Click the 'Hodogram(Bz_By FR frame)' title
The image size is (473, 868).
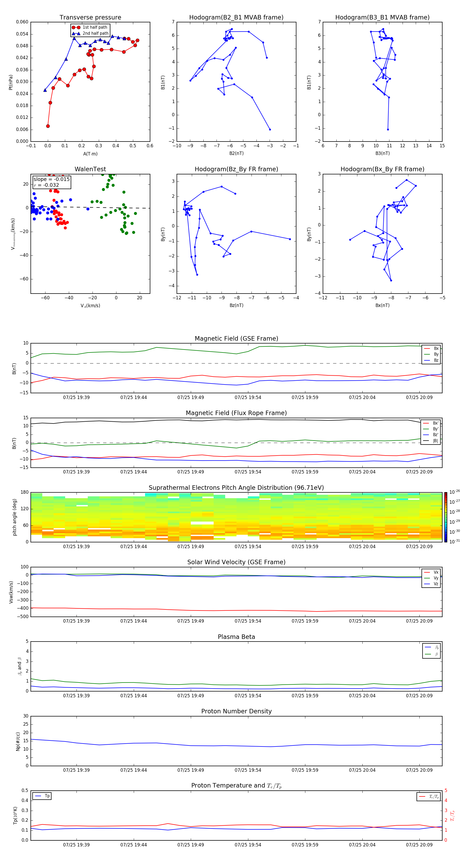(x=236, y=169)
